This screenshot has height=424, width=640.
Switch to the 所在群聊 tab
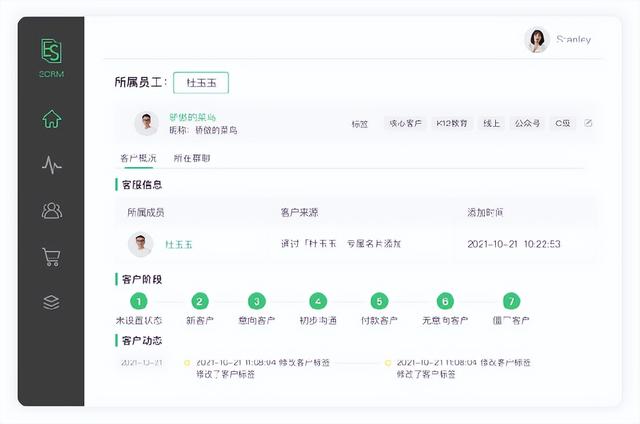click(192, 158)
